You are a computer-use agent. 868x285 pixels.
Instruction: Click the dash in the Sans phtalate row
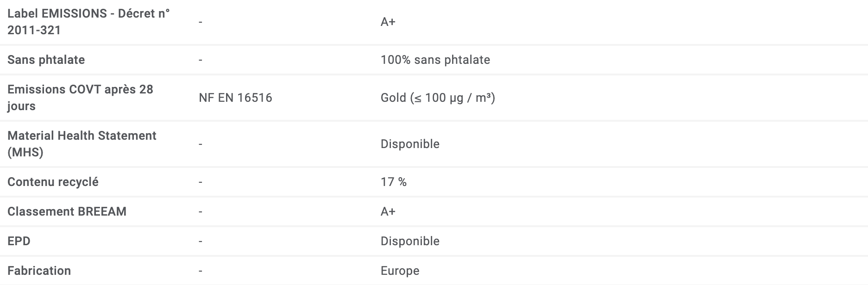point(200,60)
